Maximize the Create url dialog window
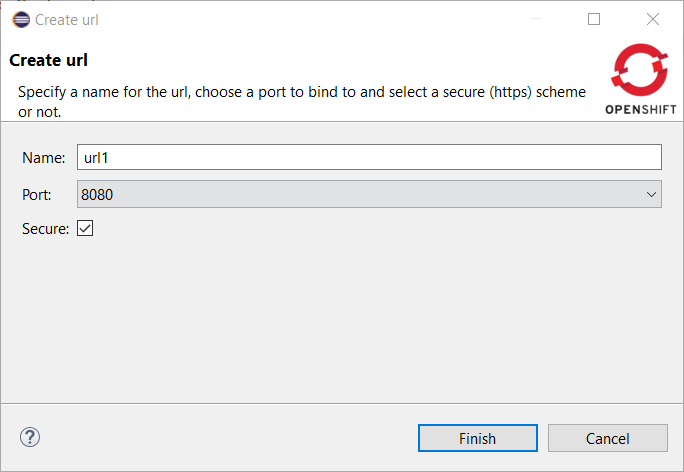Screen dimensions: 684x472 594,19
